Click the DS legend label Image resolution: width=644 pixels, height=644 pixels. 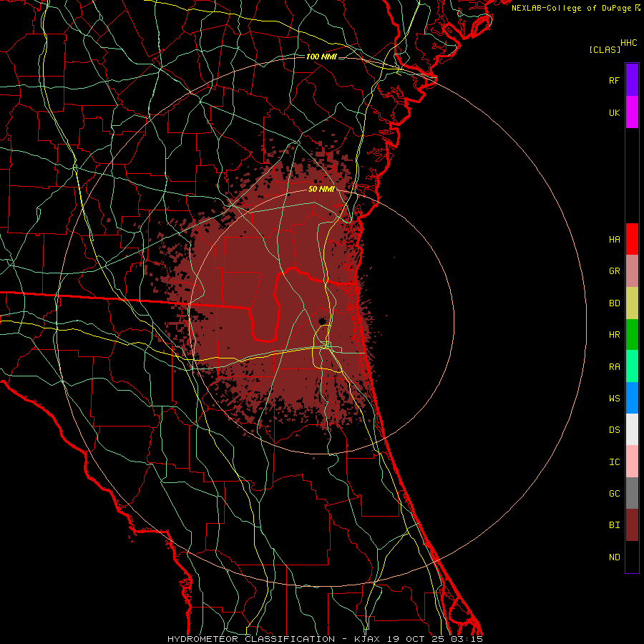click(x=614, y=430)
